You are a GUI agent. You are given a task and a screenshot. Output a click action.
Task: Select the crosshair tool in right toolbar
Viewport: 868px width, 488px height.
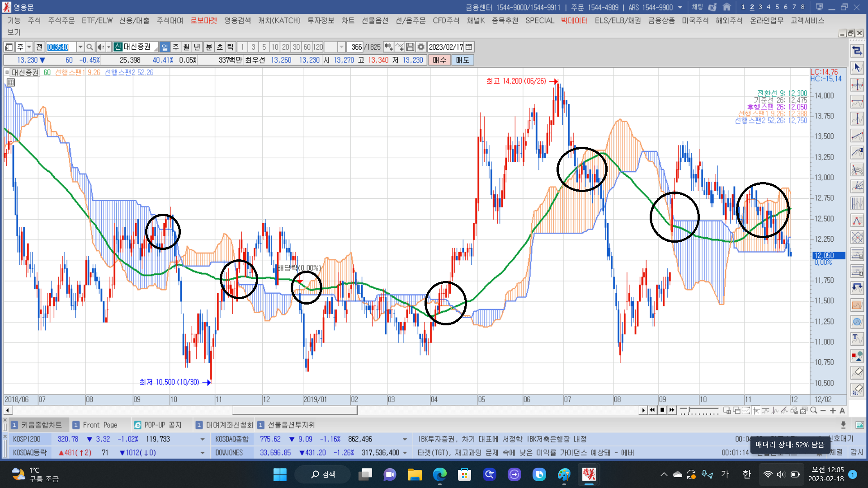click(857, 85)
